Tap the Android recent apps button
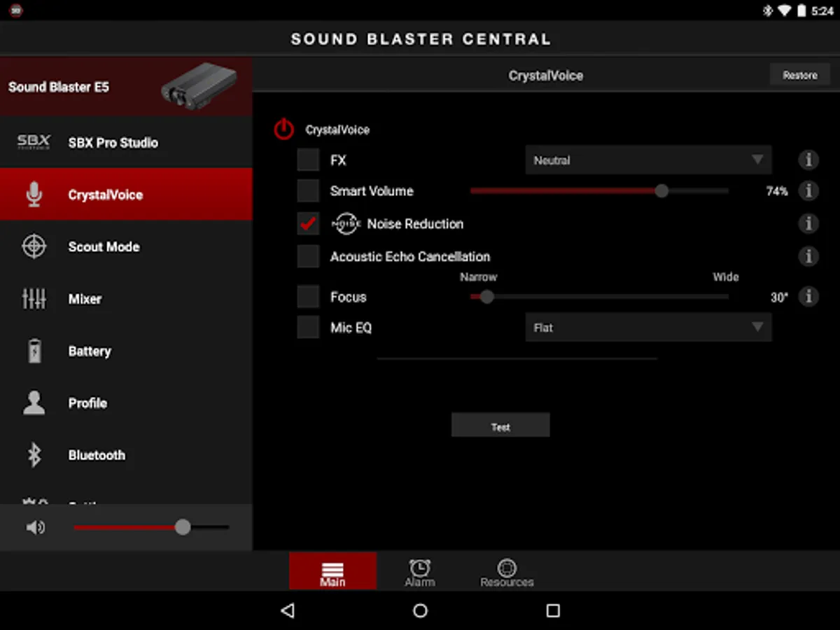This screenshot has width=840, height=630. (553, 610)
